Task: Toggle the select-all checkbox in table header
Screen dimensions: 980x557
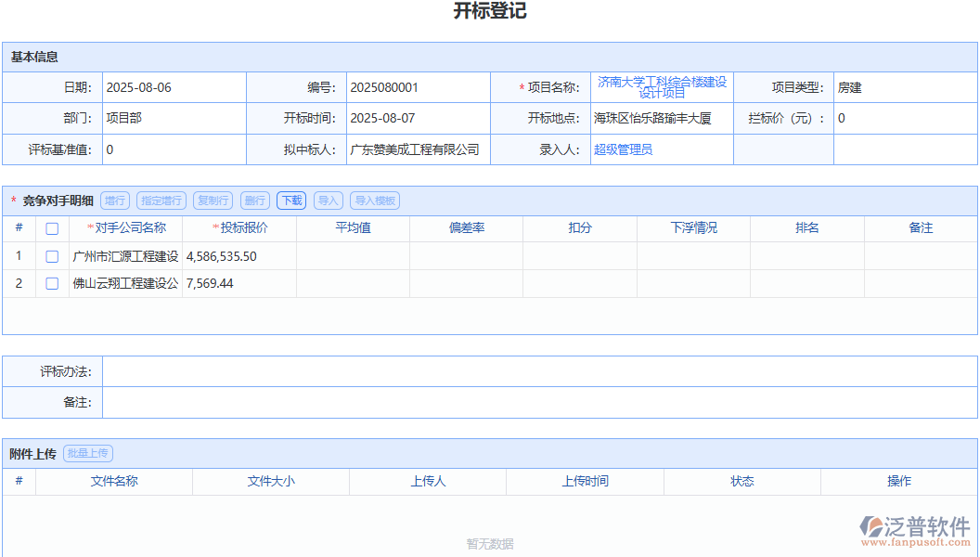Action: (x=52, y=227)
